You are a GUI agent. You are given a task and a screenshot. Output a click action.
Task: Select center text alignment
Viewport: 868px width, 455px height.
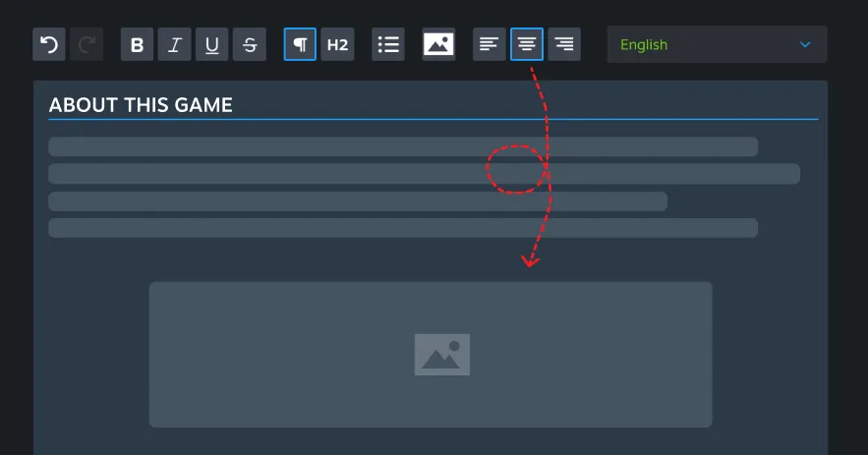click(527, 44)
